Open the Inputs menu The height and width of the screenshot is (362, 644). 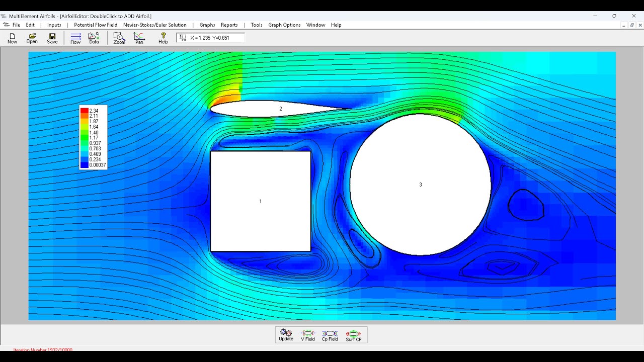54,25
